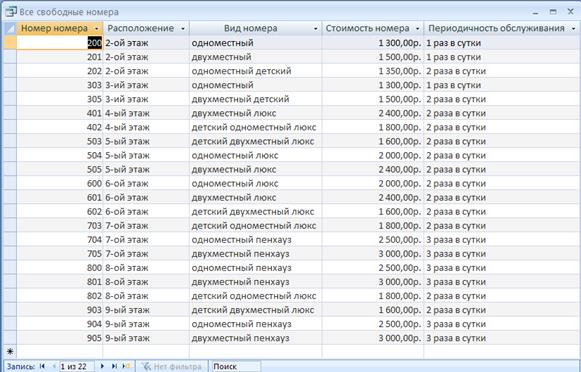Click Все свободные номера window title

tap(69, 12)
